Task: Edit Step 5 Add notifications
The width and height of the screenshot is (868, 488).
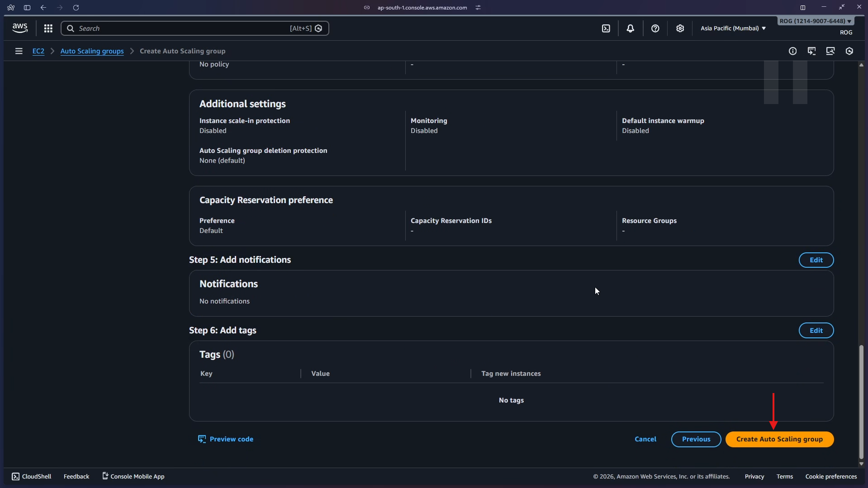Action: click(x=816, y=260)
